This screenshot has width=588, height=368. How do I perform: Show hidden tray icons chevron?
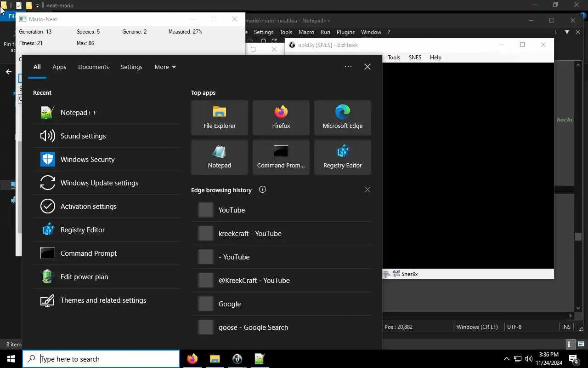507,359
